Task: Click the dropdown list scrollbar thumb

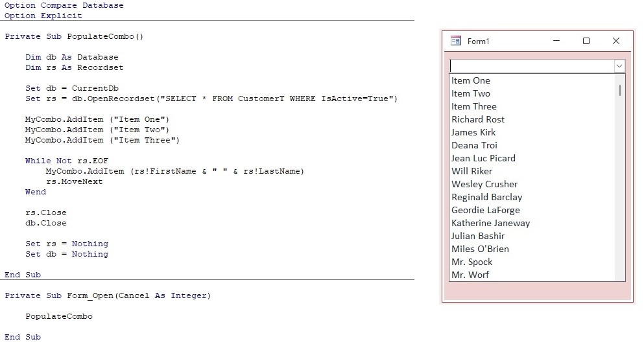Action: 620,90
